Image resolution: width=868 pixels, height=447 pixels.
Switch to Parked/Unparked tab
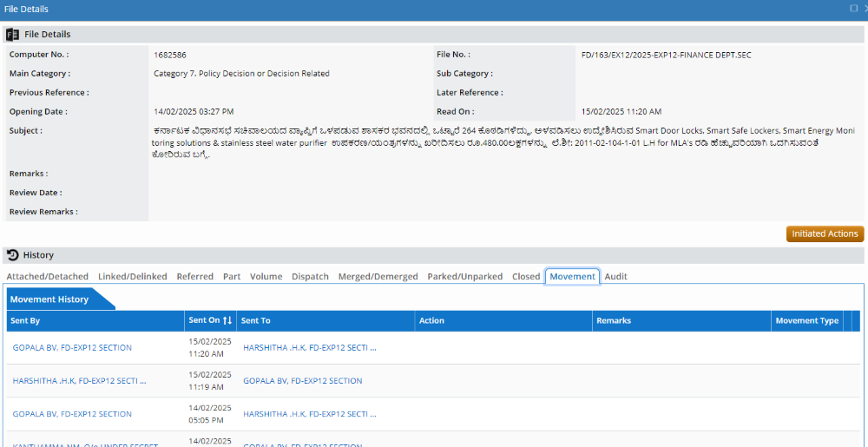[464, 277]
